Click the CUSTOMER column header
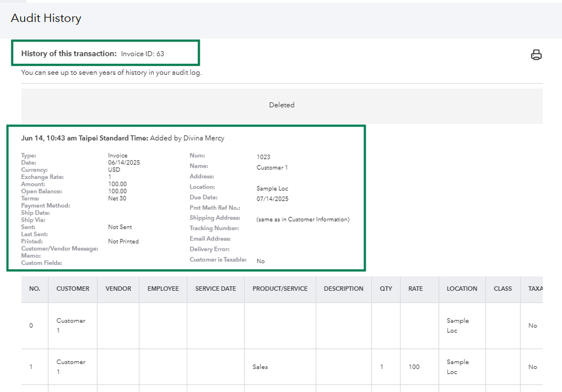This screenshot has width=562, height=392. pos(73,289)
